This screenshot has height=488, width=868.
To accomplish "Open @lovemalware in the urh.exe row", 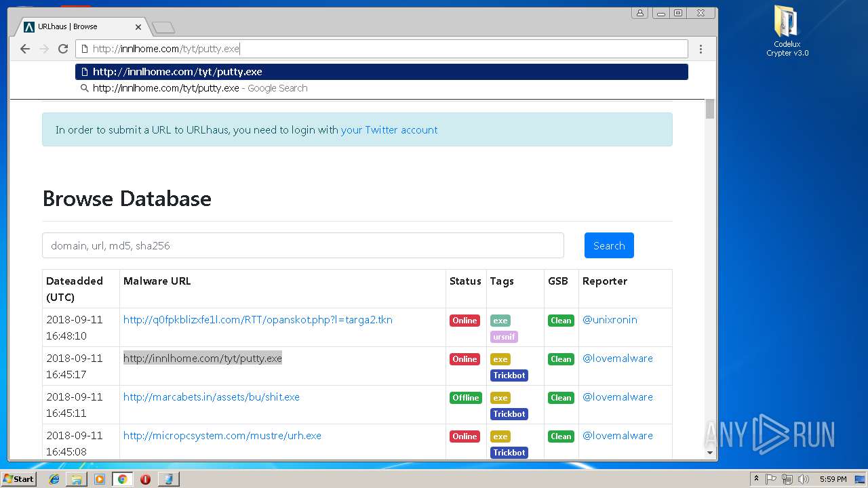I will tap(618, 436).
